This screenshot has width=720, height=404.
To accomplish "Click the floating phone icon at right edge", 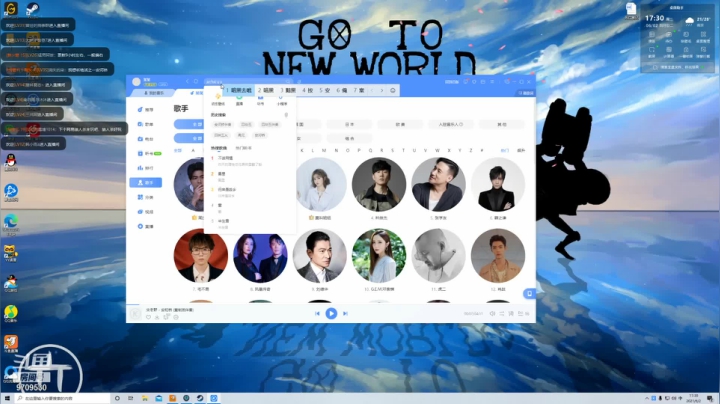I will click(529, 293).
